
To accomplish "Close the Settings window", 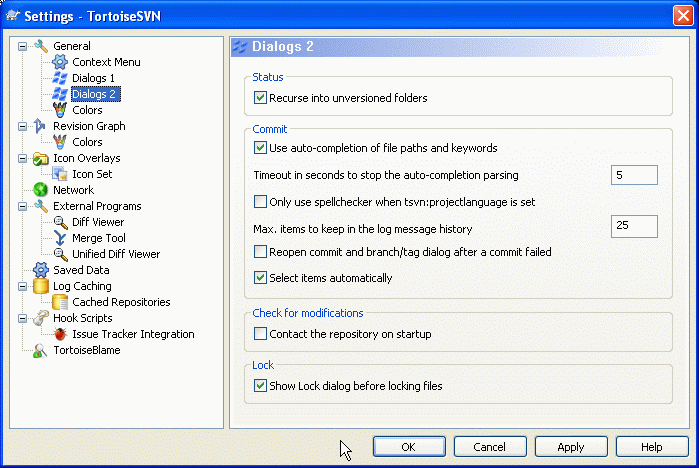I will pyautogui.click(x=683, y=16).
